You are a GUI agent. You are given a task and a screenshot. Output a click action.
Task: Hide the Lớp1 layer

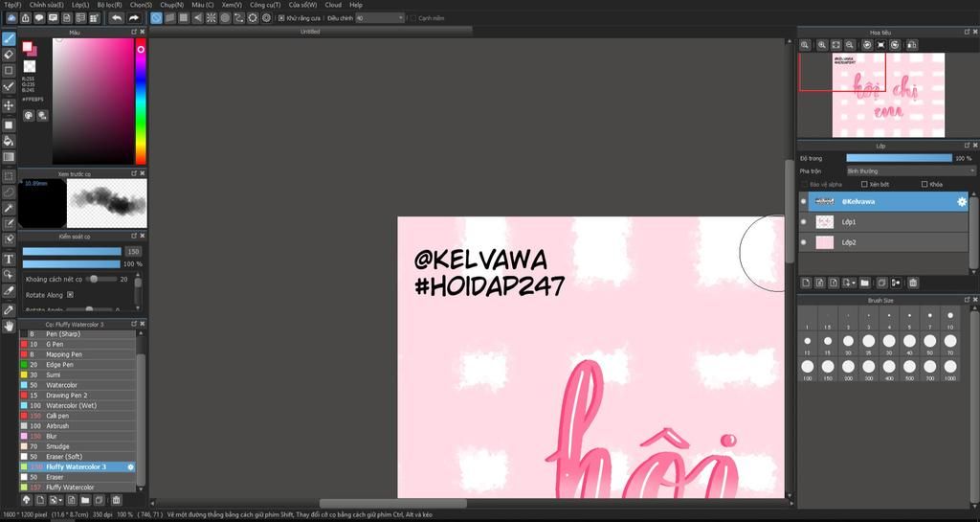pyautogui.click(x=804, y=222)
